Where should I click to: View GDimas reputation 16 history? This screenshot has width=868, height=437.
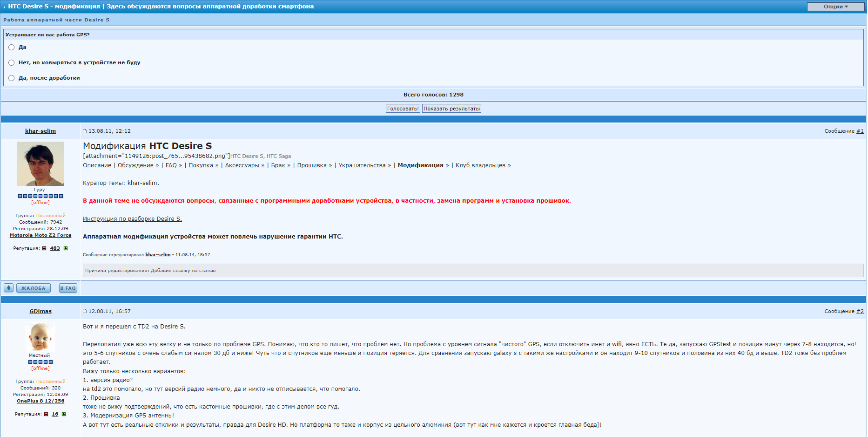[x=55, y=414]
